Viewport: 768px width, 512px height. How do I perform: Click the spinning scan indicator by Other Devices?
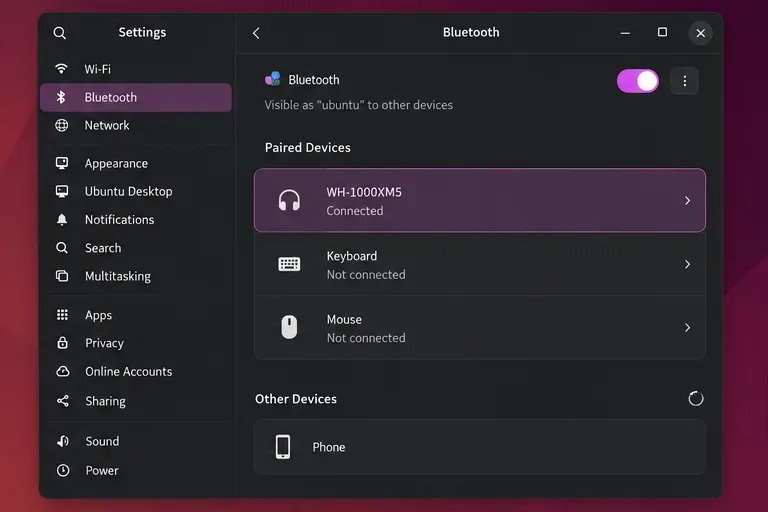click(x=696, y=399)
